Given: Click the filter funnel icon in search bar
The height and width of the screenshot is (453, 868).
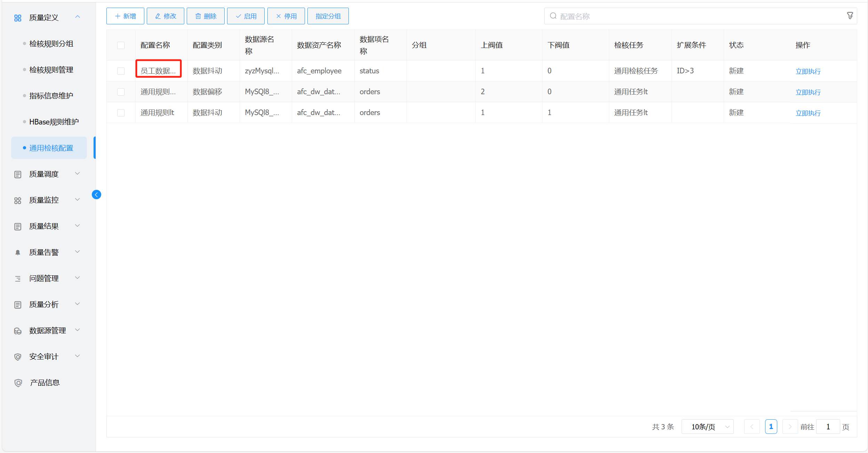Looking at the screenshot, I should 850,16.
